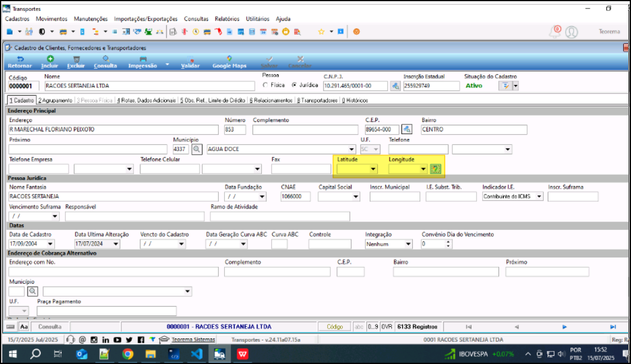The image size is (631, 364).
Task: Toggle the OVR overwrite indicator
Action: (387, 327)
